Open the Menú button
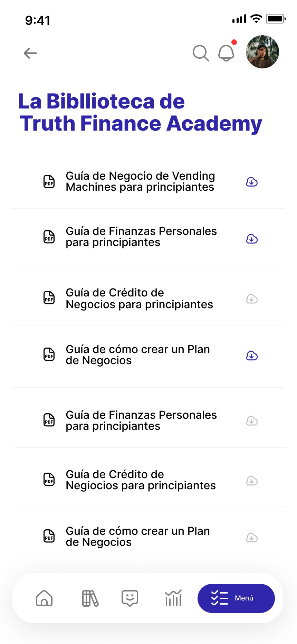 coord(236,598)
